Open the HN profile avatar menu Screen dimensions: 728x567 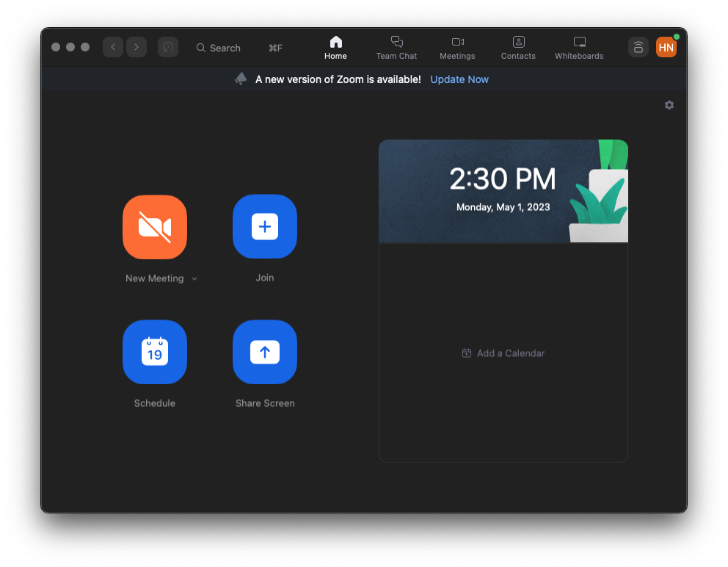click(666, 47)
